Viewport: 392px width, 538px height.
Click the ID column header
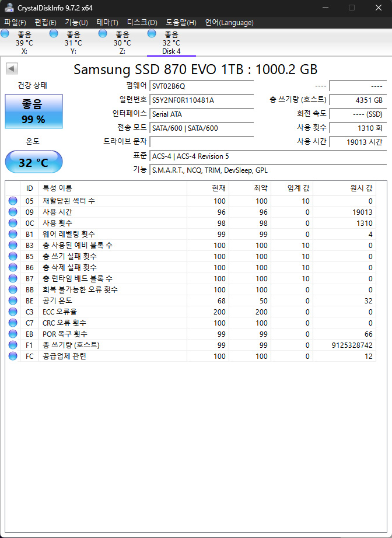30,188
